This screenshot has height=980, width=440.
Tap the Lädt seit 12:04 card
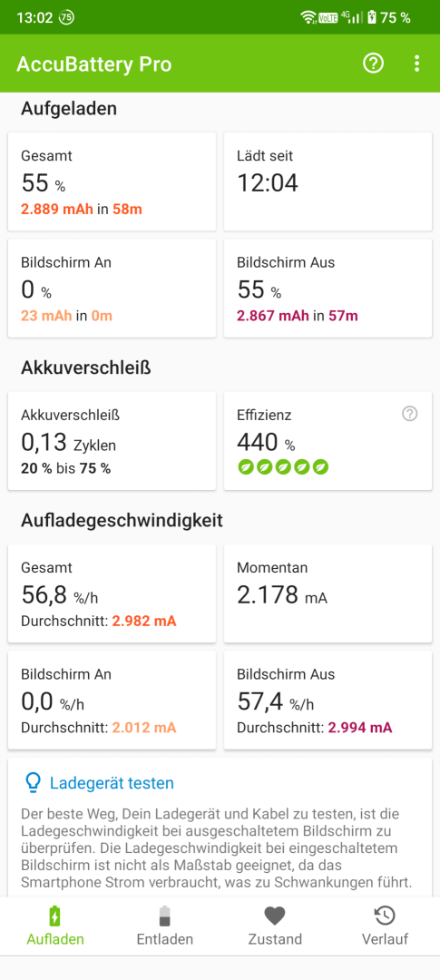[x=328, y=181]
